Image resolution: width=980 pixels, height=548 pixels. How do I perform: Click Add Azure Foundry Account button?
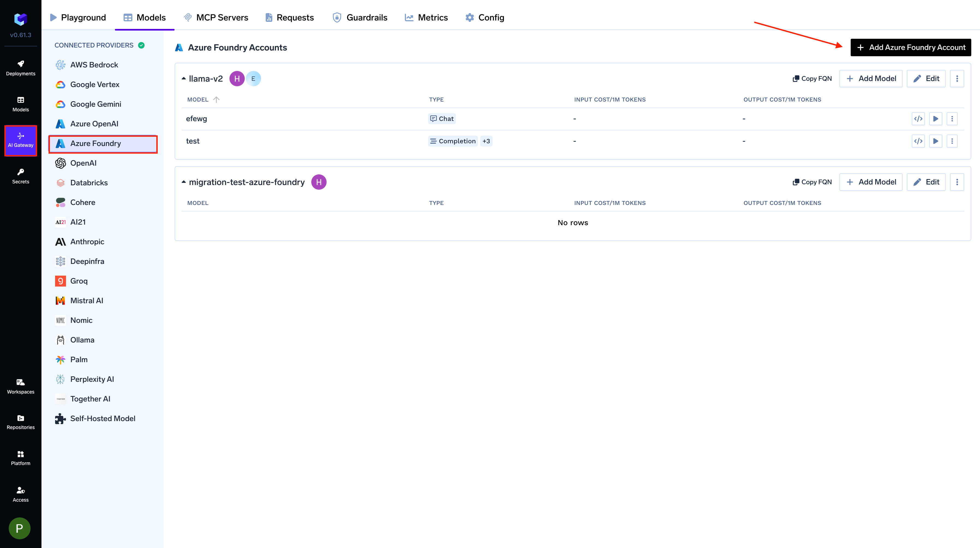coord(911,47)
